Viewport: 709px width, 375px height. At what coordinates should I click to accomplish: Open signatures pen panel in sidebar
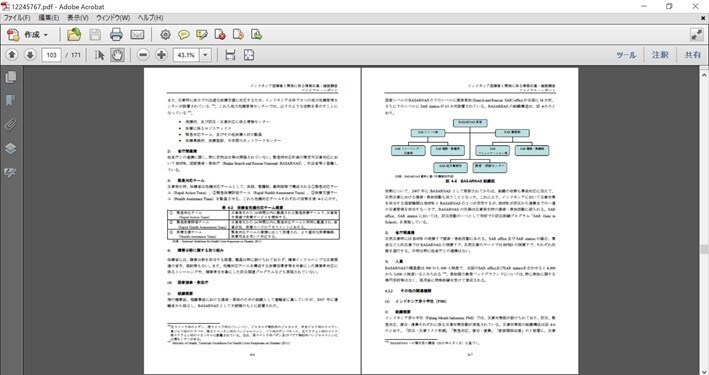(x=11, y=172)
